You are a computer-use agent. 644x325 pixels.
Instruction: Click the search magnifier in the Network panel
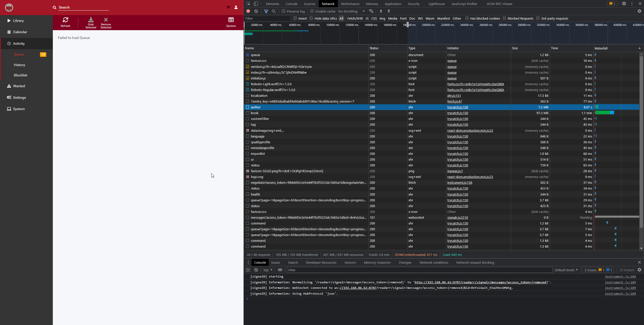click(274, 11)
